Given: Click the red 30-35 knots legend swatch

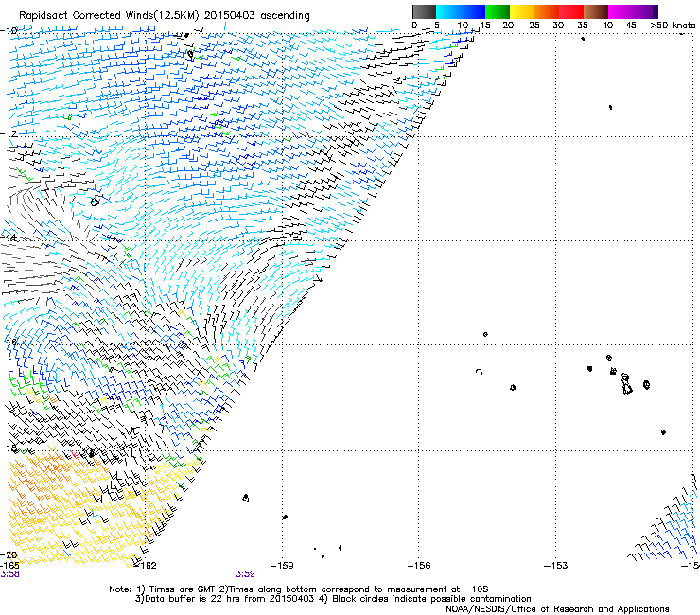Looking at the screenshot, I should click(x=571, y=11).
